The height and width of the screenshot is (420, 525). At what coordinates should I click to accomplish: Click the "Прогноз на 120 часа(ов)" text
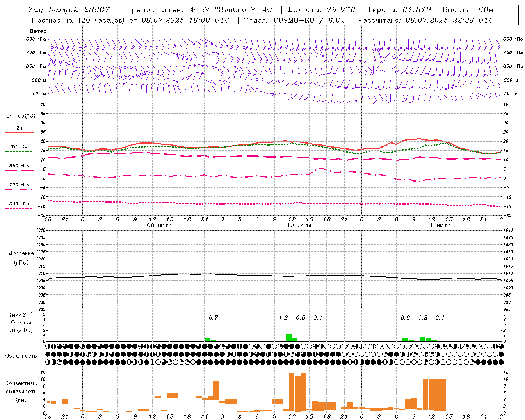coord(79,20)
